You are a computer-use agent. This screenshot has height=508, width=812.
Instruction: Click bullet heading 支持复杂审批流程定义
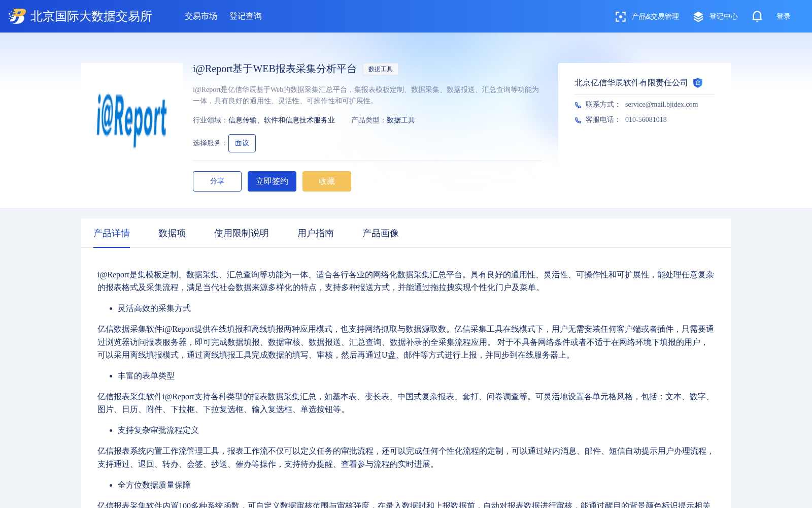click(158, 430)
